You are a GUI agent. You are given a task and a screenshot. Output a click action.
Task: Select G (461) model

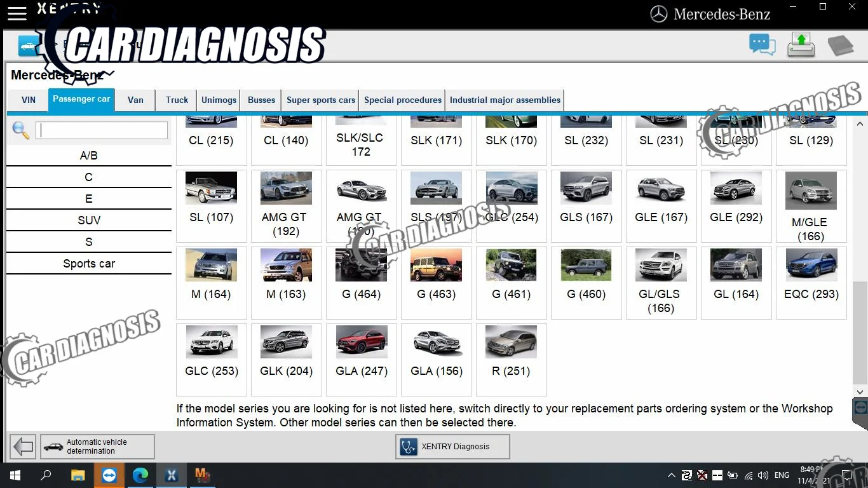(x=512, y=283)
